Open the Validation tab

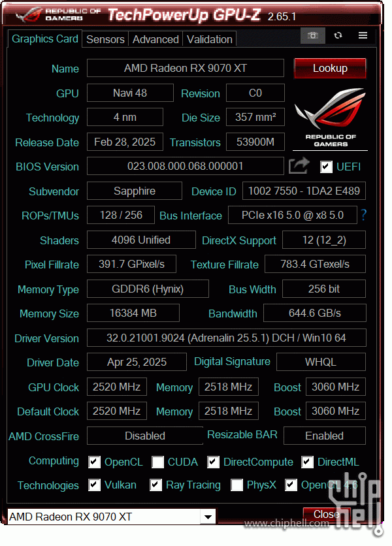(x=210, y=39)
